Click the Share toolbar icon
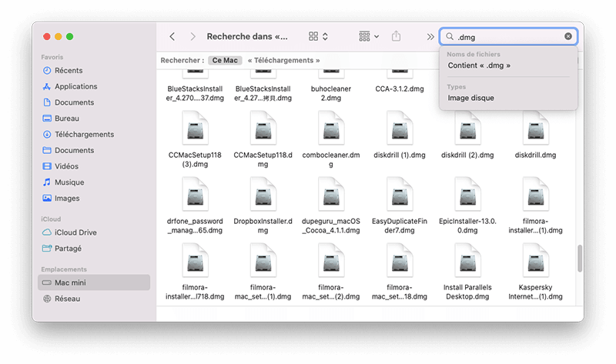Viewport: 616px width, 364px height. click(x=396, y=36)
